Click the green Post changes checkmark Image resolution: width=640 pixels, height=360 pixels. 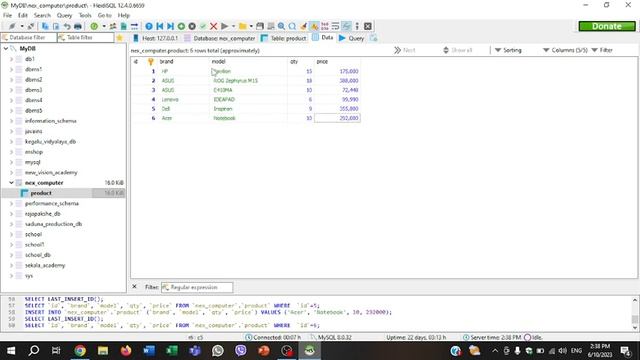(x=203, y=26)
